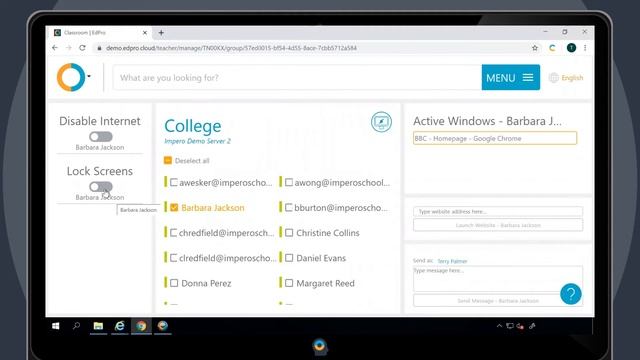Screen dimensions: 640x360
Task: Change language via English selector
Action: [566, 78]
